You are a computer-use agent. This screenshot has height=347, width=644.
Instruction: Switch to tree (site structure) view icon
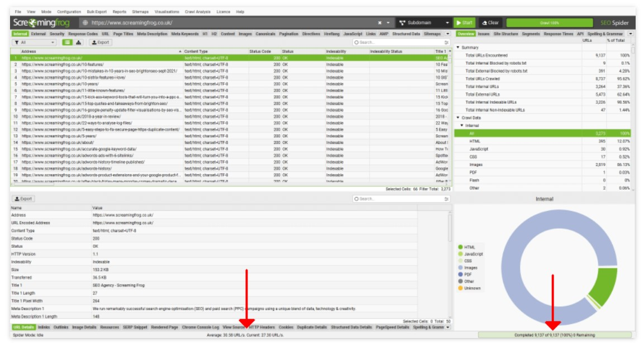(78, 42)
